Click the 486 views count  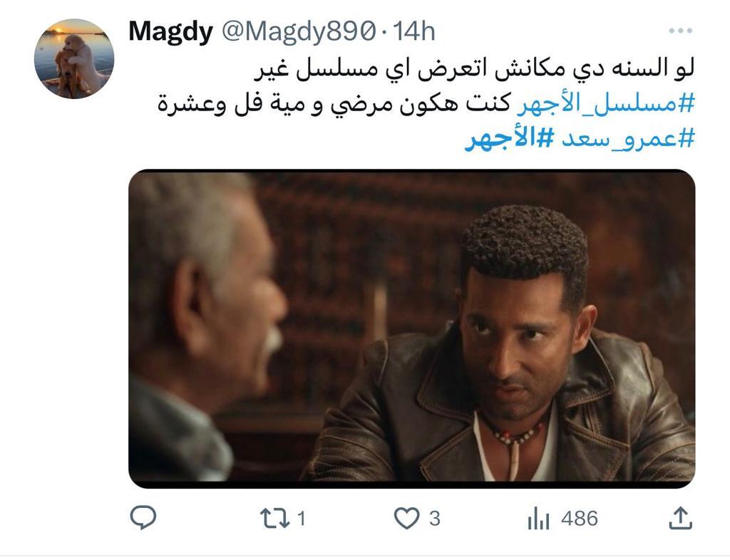point(579,518)
